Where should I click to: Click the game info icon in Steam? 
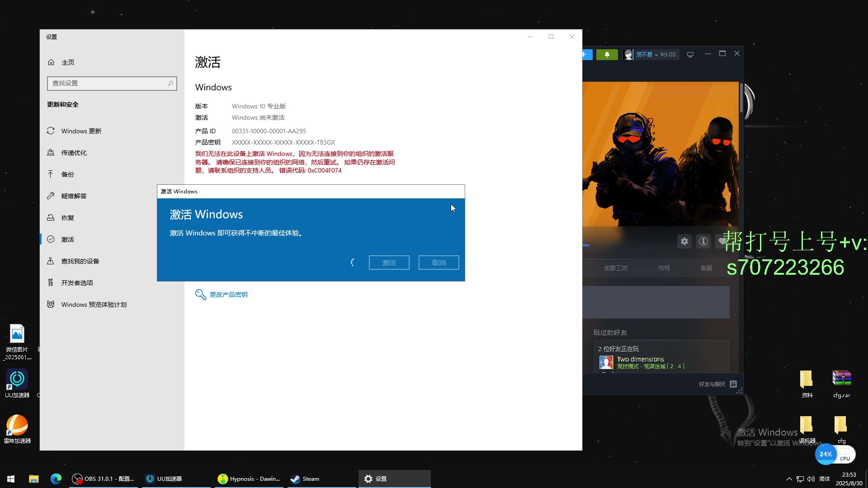tap(703, 241)
